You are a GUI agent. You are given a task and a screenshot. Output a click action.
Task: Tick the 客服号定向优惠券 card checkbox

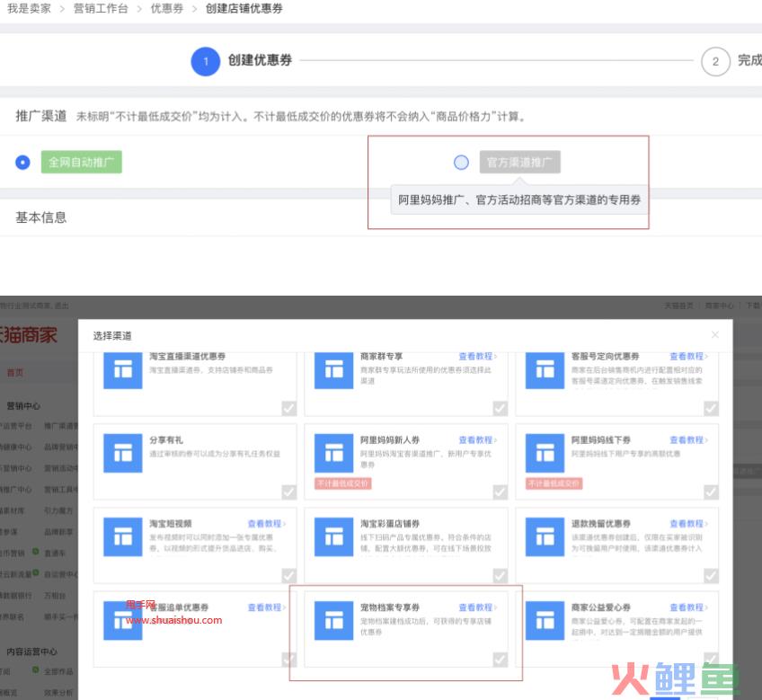[711, 408]
